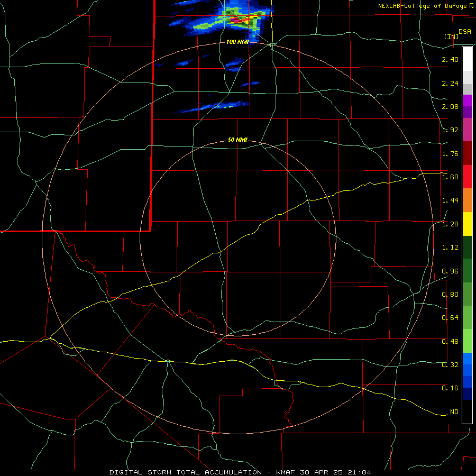Click the 2.40 legend value

point(450,59)
